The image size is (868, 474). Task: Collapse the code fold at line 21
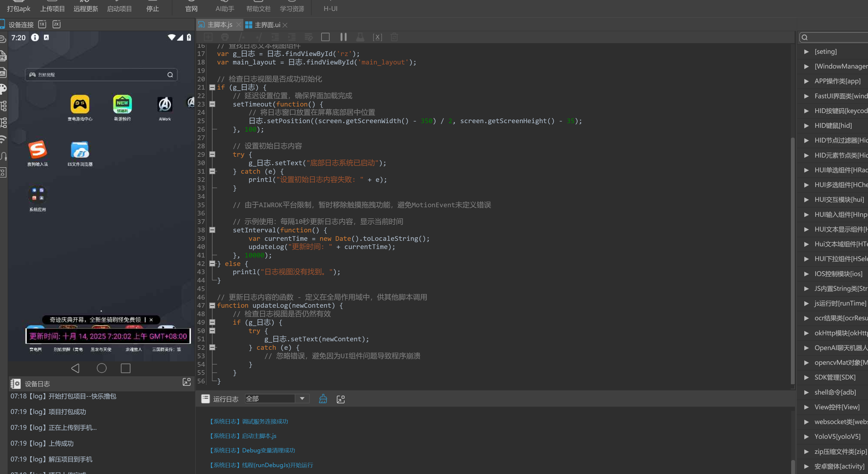tap(212, 88)
